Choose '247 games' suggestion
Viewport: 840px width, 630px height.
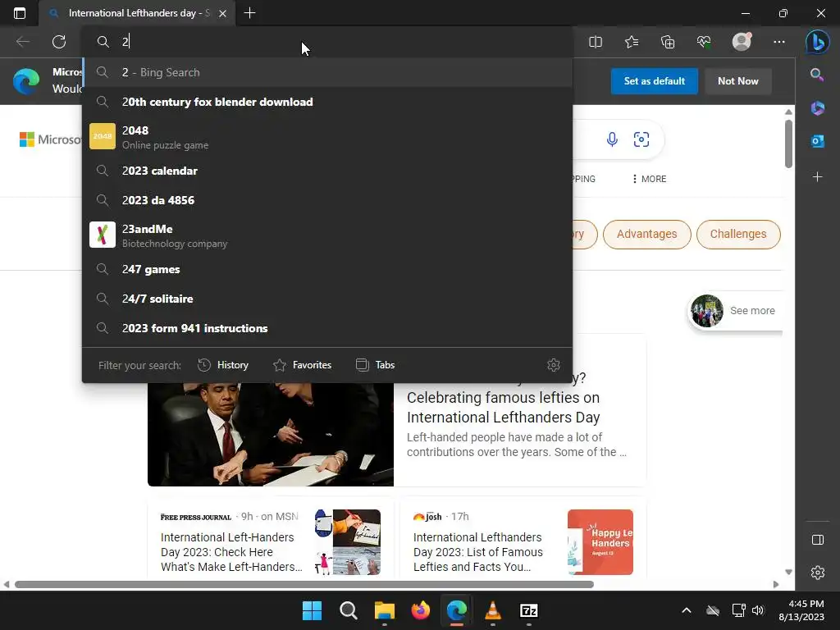327,269
